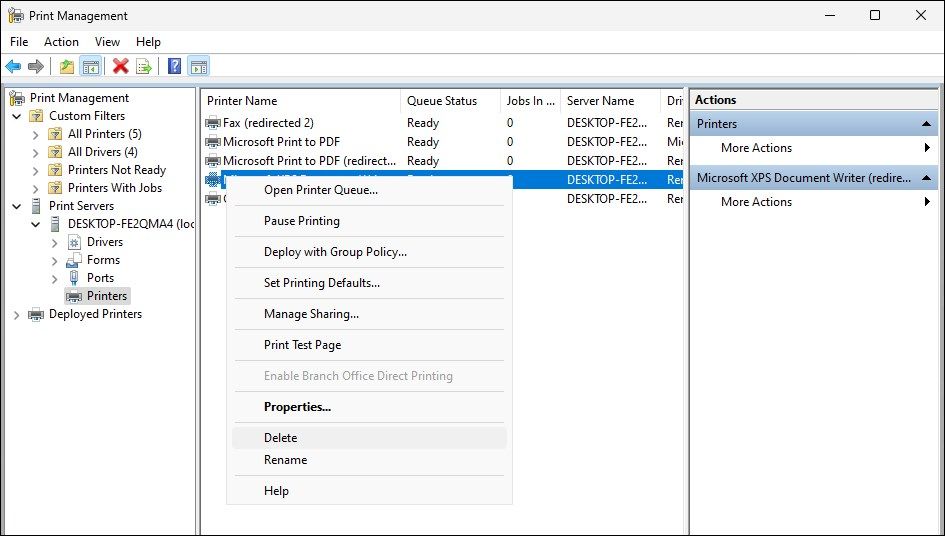Select Pause Printing in context menu
Viewport: 945px width, 536px height.
pos(301,221)
